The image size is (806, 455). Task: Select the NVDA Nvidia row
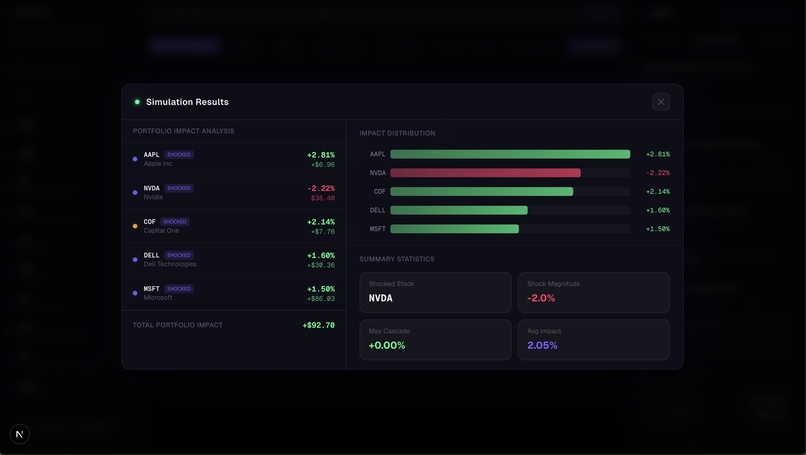(234, 192)
